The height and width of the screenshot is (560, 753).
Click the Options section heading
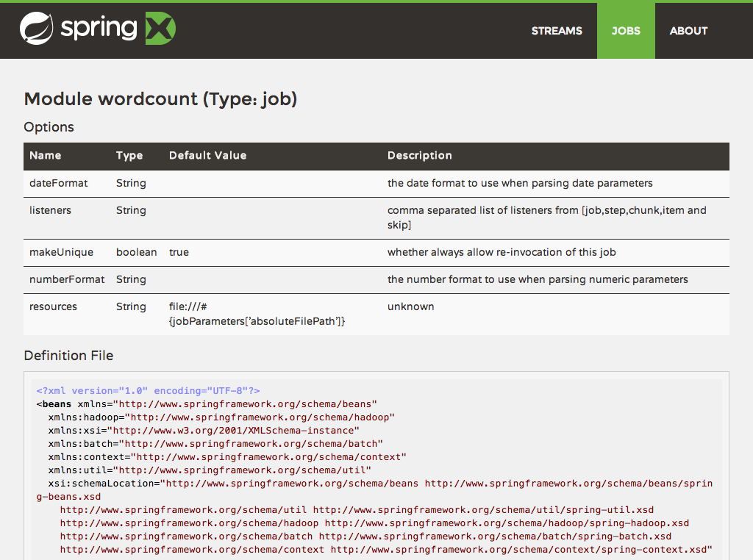click(49, 127)
